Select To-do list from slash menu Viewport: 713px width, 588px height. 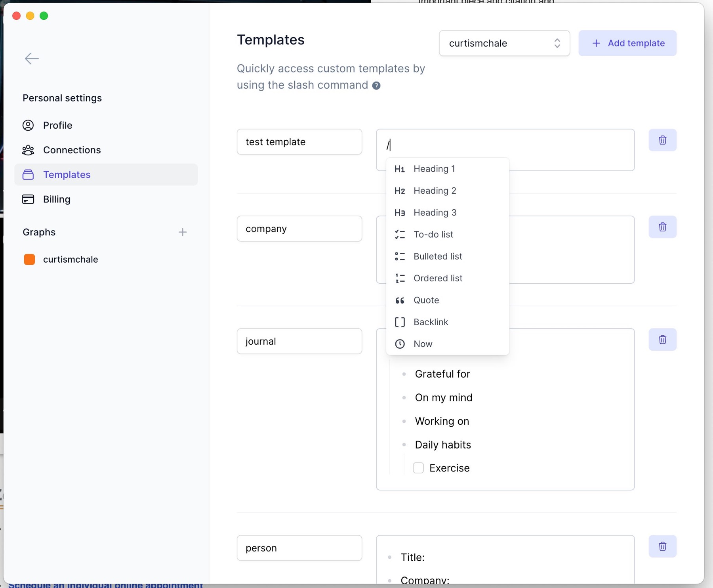(x=433, y=235)
